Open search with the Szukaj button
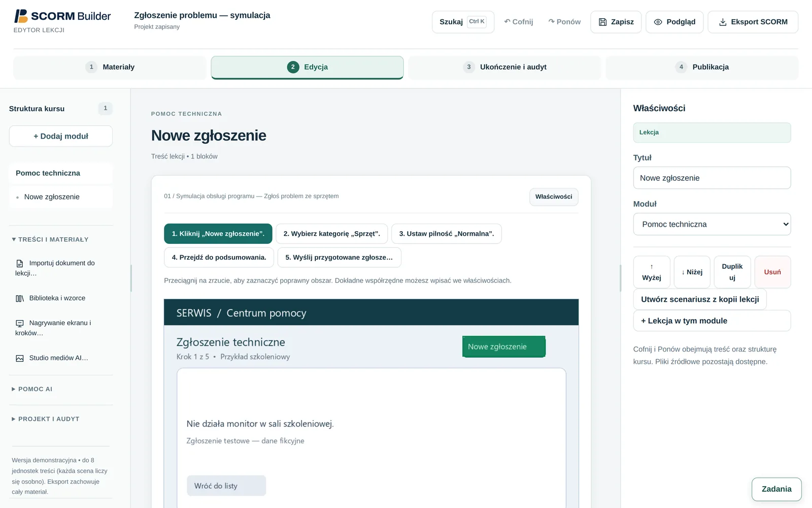Image resolution: width=812 pixels, height=508 pixels. point(463,22)
